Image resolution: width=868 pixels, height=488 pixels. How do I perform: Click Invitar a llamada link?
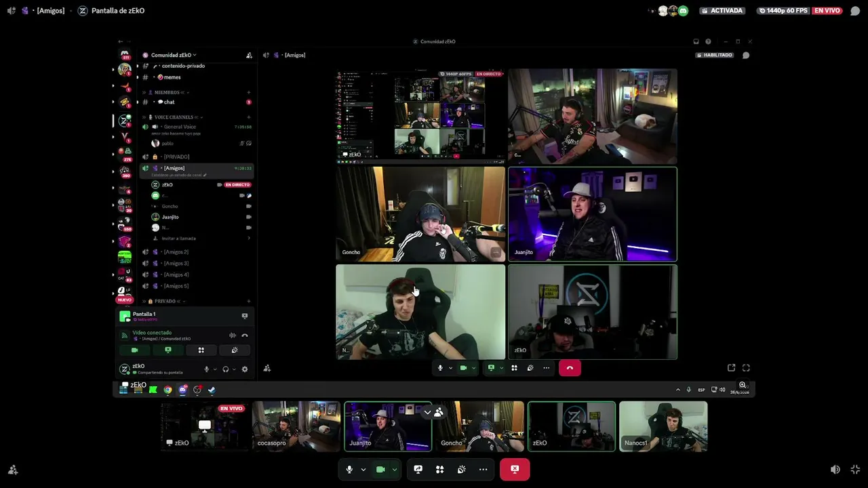click(x=178, y=239)
